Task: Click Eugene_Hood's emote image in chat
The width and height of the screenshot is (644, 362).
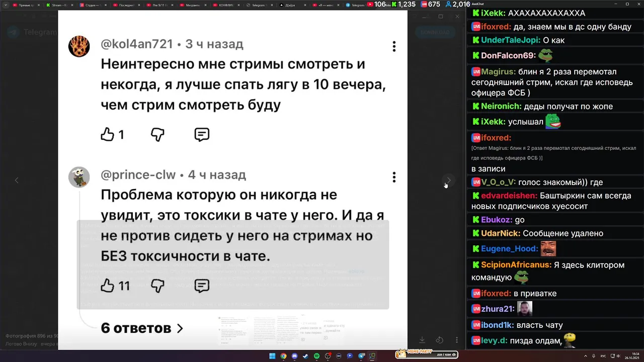Action: pyautogui.click(x=548, y=248)
